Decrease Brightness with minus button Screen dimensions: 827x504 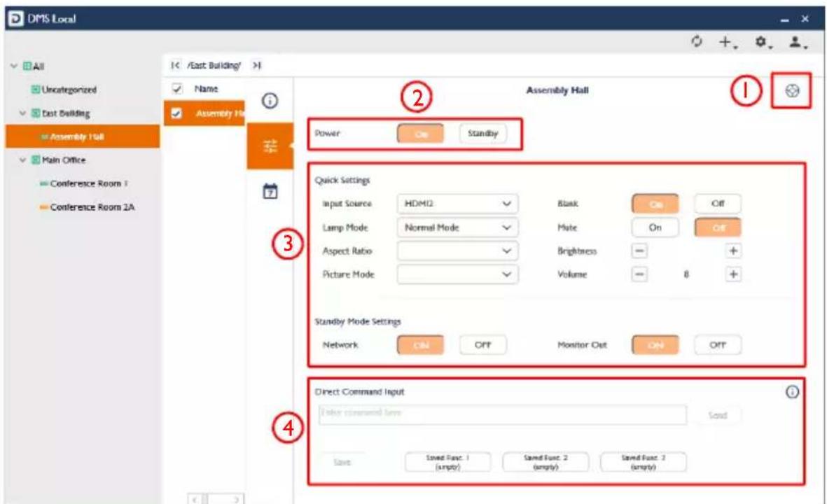(639, 251)
